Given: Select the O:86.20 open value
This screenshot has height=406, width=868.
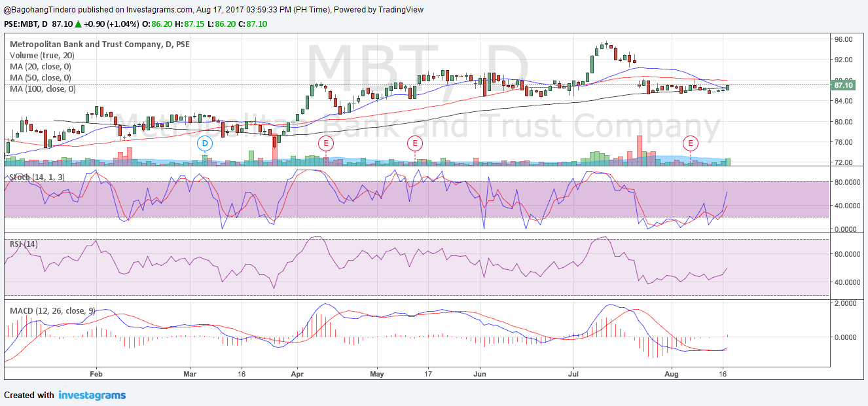Looking at the screenshot, I should 158,24.
